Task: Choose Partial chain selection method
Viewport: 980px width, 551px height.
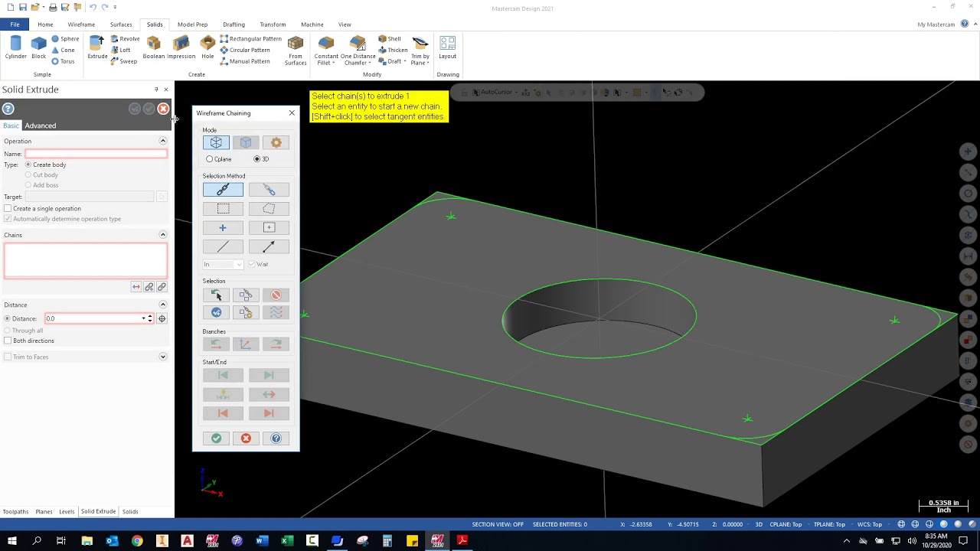Action: coord(269,189)
